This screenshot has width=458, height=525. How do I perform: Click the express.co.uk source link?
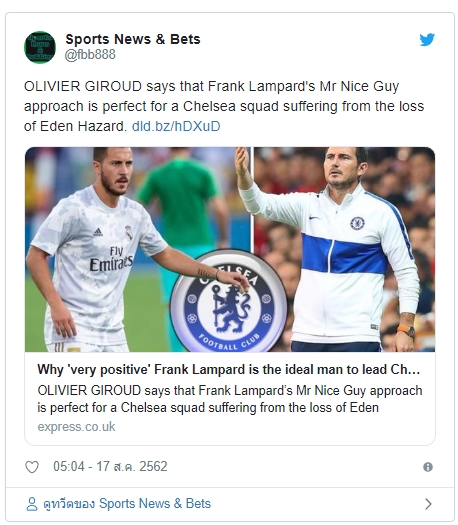(x=76, y=427)
